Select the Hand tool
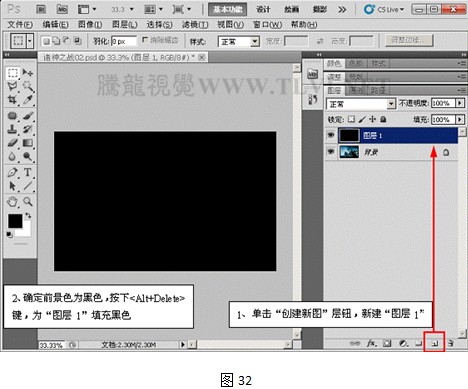 [13, 202]
